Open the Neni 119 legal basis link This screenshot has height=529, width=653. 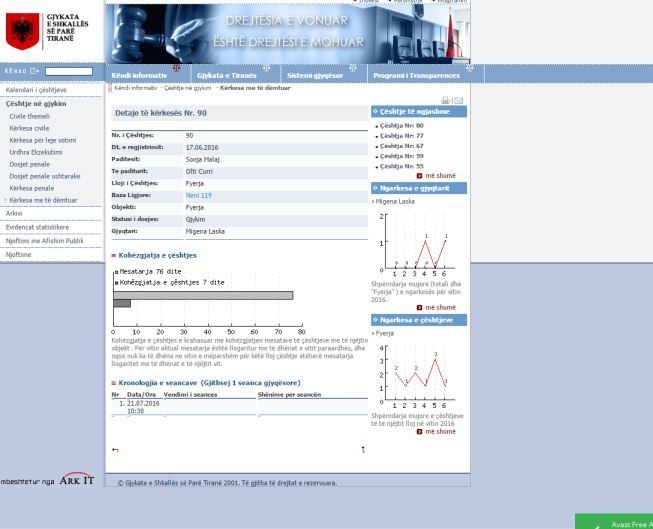(198, 196)
